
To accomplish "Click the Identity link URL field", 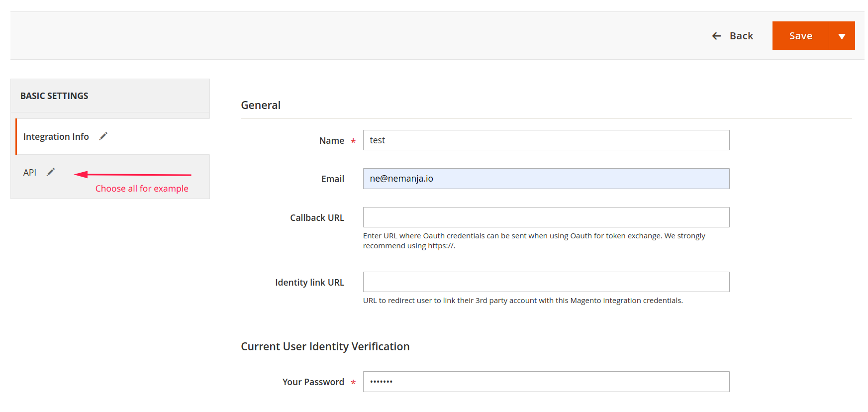I will pyautogui.click(x=546, y=282).
